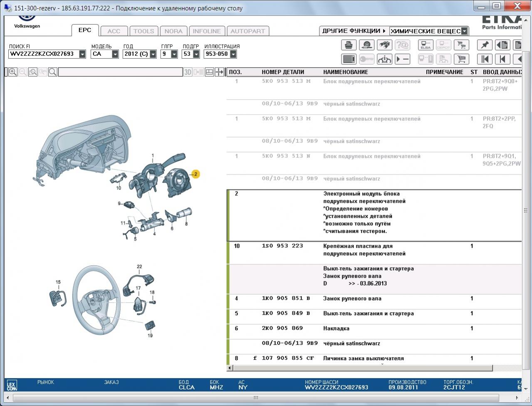The image size is (532, 406).
Task: Click the pushpin icon in the toolbar
Action: pos(485,45)
